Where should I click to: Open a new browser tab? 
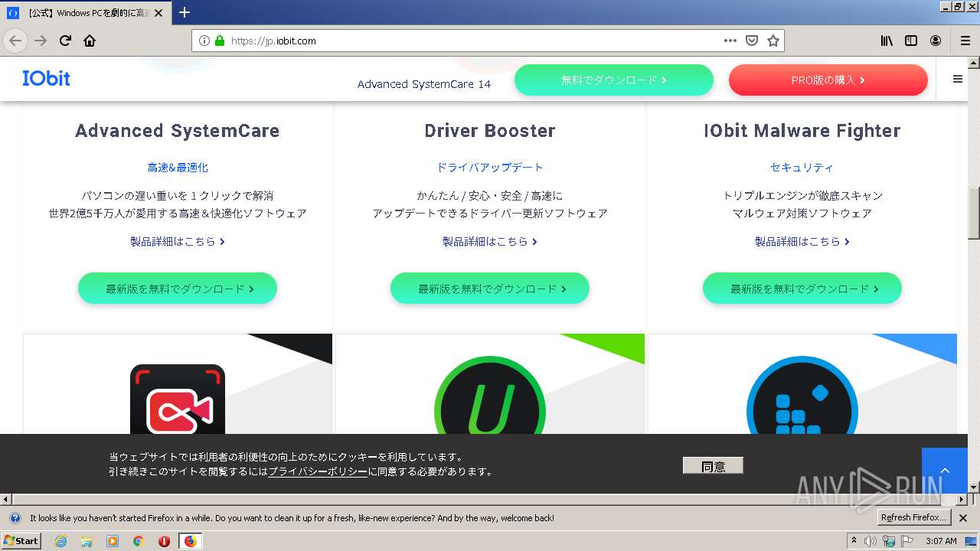coord(185,12)
